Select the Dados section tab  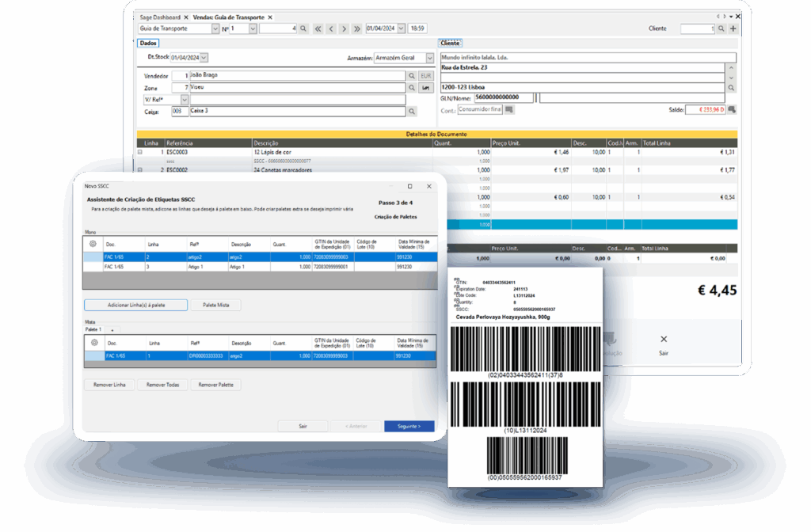coord(148,44)
